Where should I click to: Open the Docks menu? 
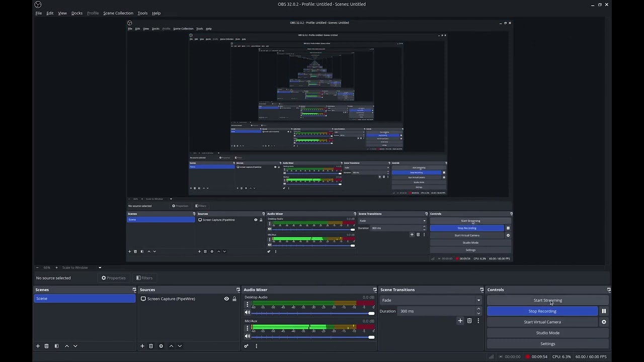[77, 13]
